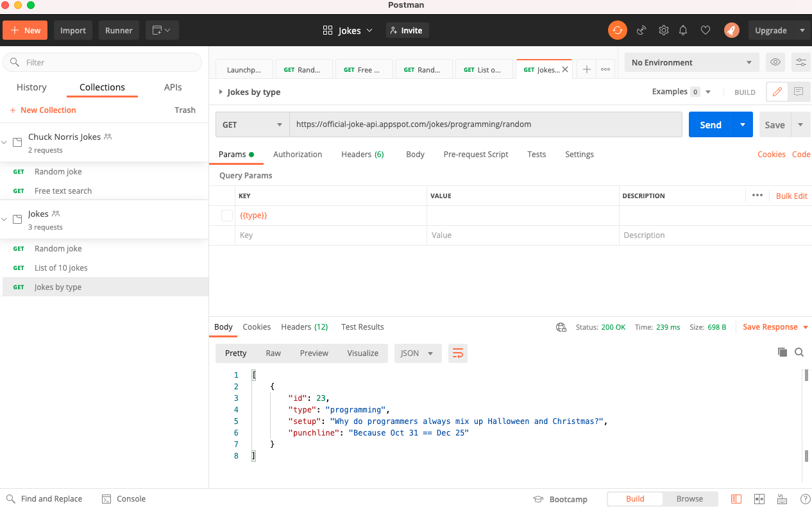Open the Runner
The height and width of the screenshot is (508, 812).
(x=119, y=30)
